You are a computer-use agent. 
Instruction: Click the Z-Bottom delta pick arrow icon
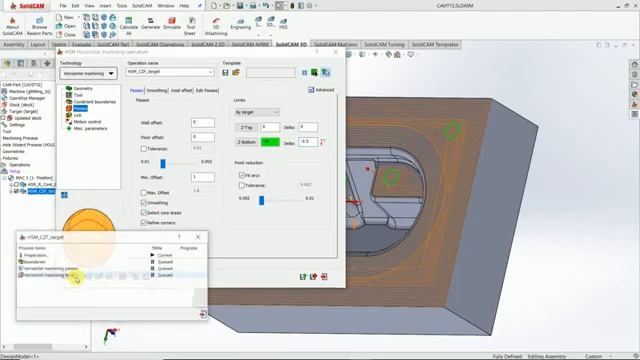(323, 142)
